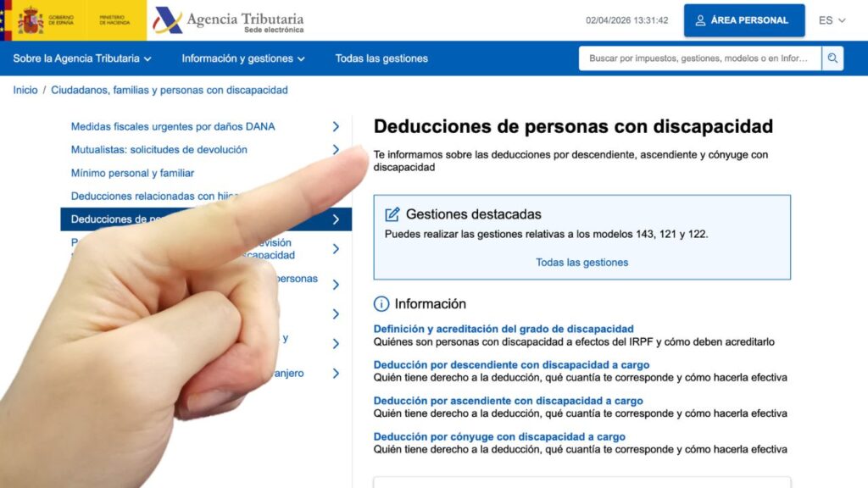Open Deducción por descendiente con discapacidad a cargo
The height and width of the screenshot is (488, 868).
tap(511, 364)
